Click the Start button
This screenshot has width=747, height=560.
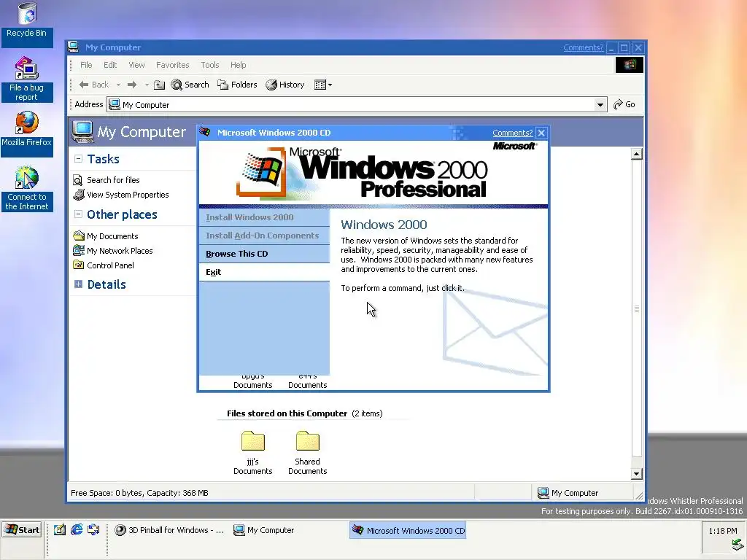tap(22, 530)
